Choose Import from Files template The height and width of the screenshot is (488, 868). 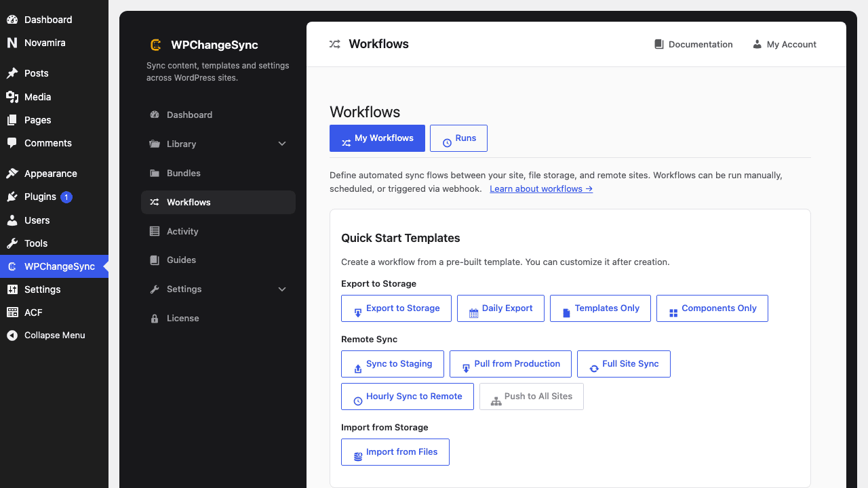(395, 452)
